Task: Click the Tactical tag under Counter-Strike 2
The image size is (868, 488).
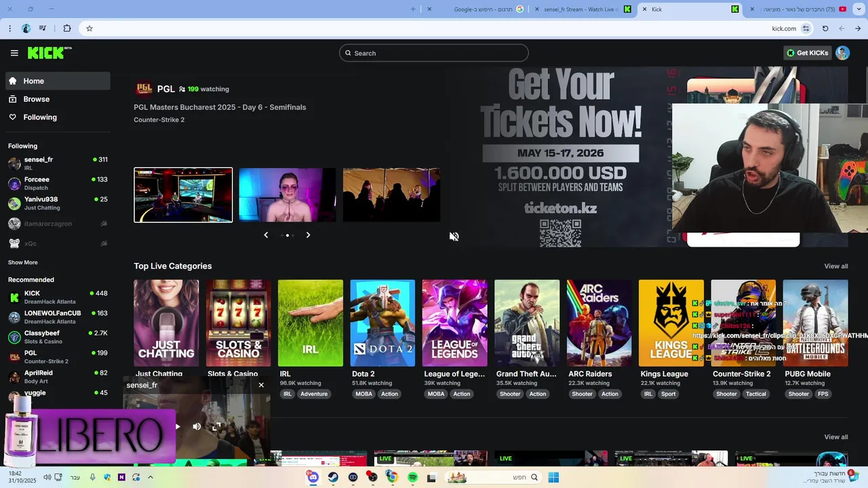Action: coord(756,394)
